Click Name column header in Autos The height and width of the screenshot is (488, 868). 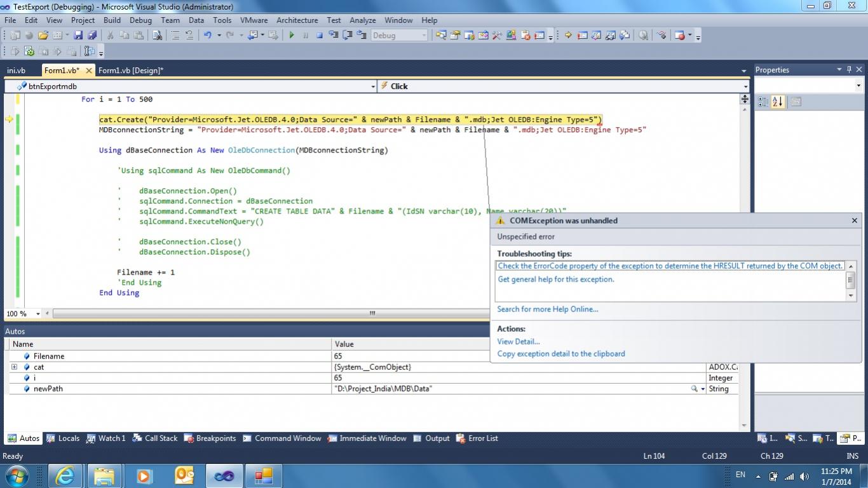click(x=170, y=344)
